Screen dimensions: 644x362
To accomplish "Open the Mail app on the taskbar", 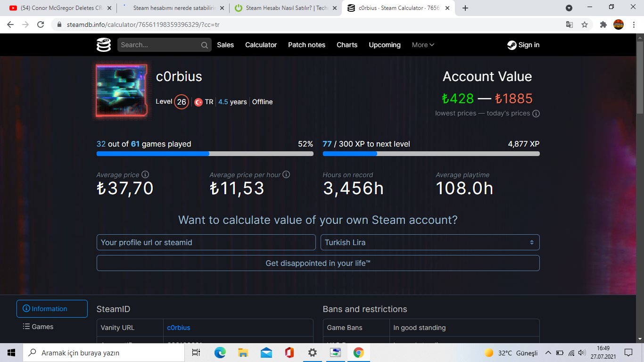I will point(266,353).
